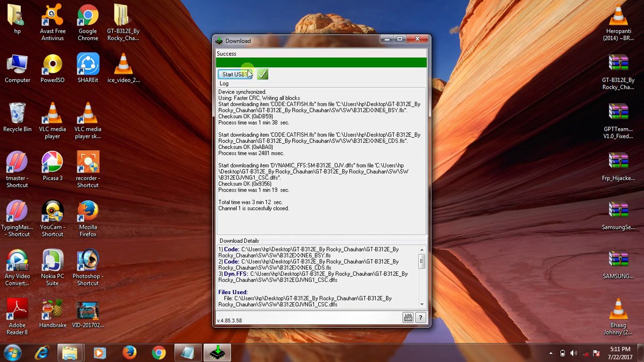Image resolution: width=644 pixels, height=362 pixels.
Task: Select Mozilla Firefox desktop icon
Action: coord(88,219)
